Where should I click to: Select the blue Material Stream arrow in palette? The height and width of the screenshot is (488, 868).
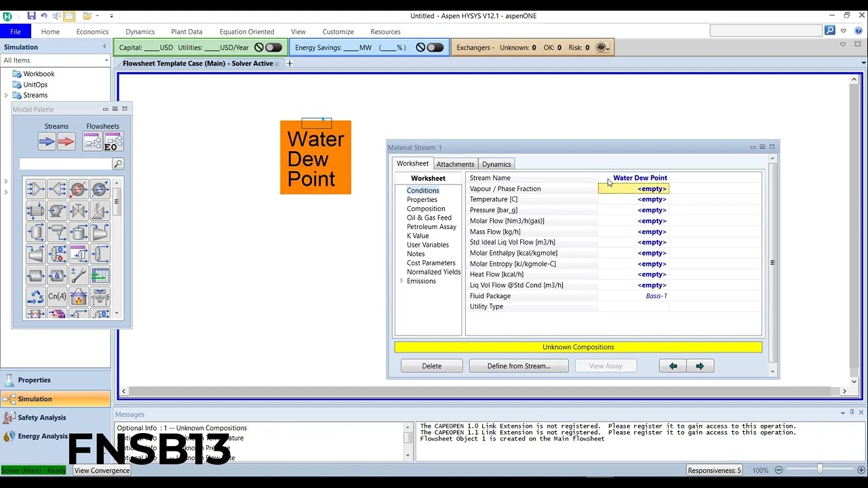tap(47, 141)
